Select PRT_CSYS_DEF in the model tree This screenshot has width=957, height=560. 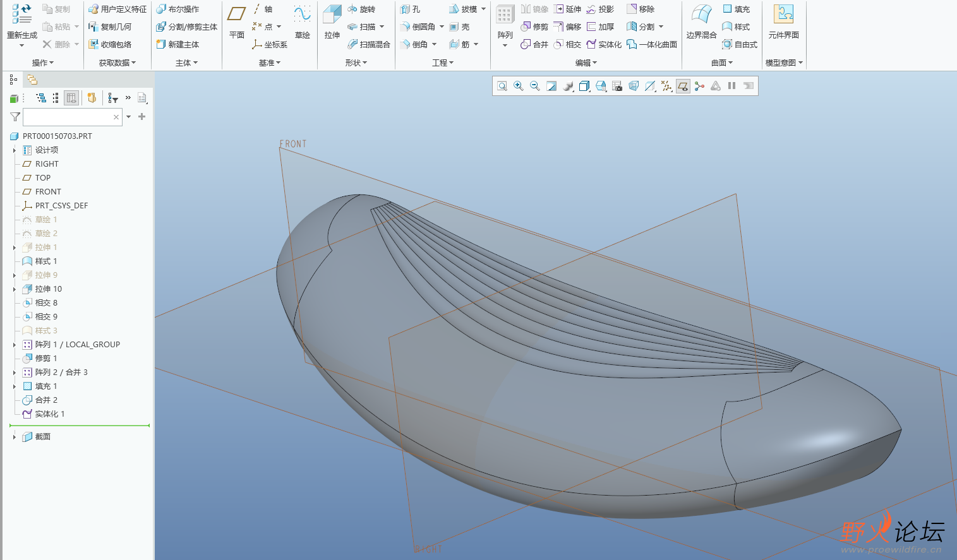[x=61, y=206]
